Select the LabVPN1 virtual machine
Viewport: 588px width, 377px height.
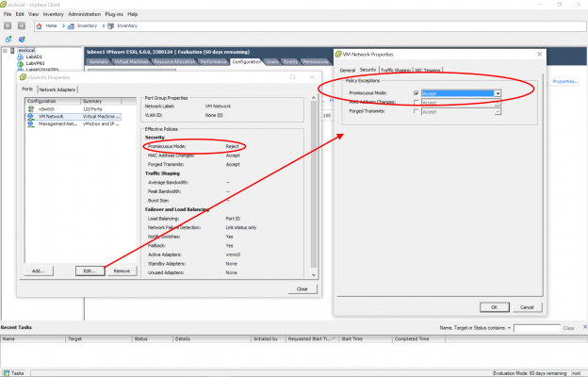(x=35, y=63)
